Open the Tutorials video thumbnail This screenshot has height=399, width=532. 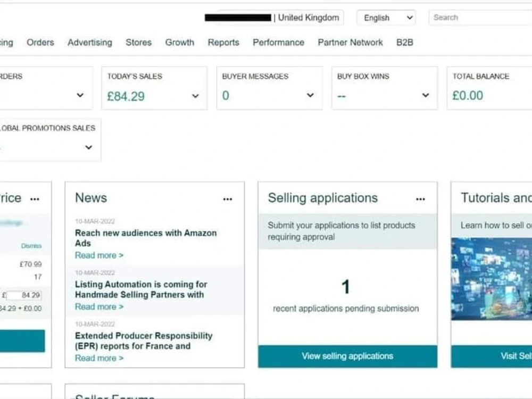pyautogui.click(x=491, y=279)
